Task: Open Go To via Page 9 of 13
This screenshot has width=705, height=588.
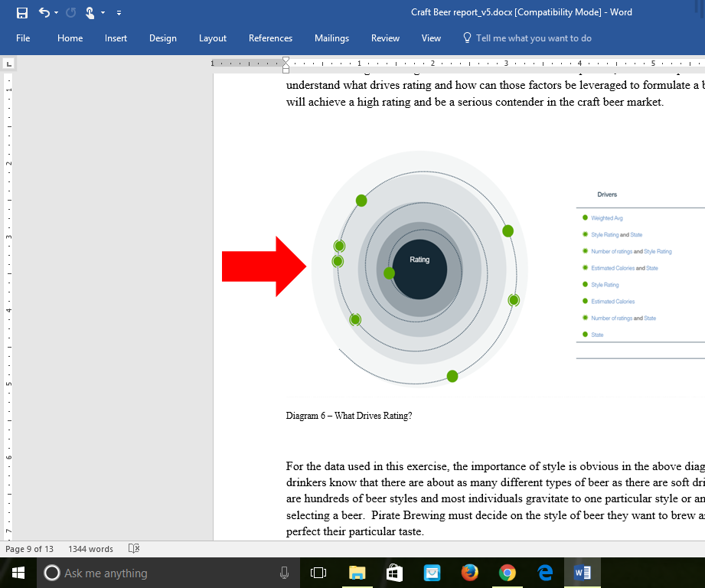Action: click(29, 548)
